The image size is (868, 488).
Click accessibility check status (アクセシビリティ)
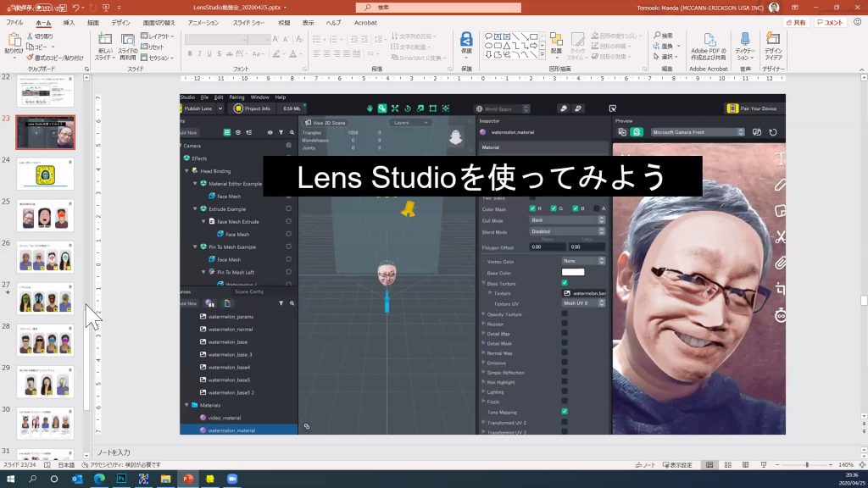121,465
